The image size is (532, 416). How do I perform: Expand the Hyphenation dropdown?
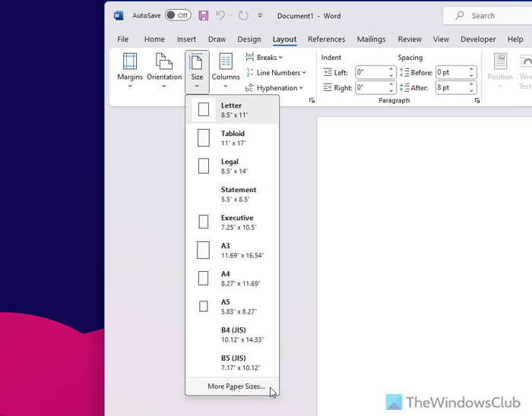[x=274, y=88]
